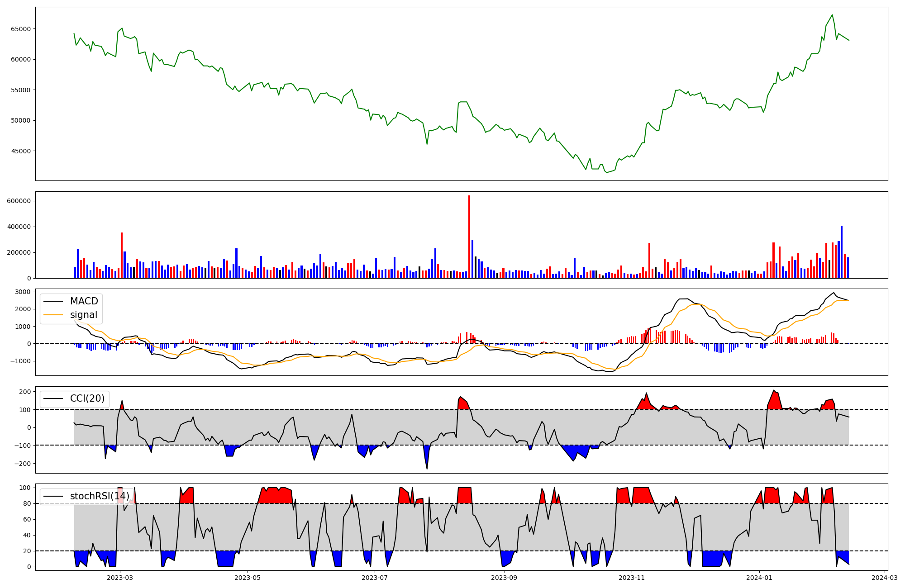905x588 pixels.
Task: Click the 2023-11 date tick label
Action: [631, 578]
